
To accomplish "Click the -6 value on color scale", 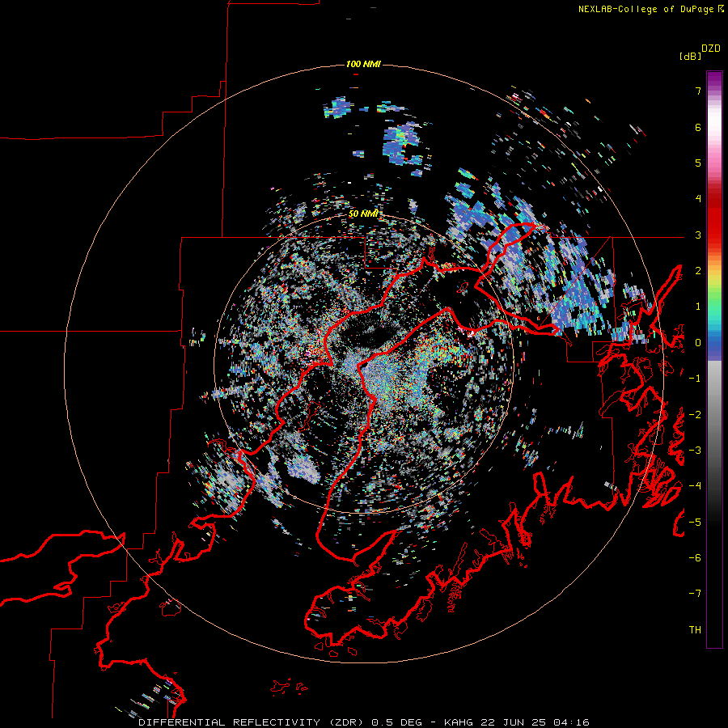I will coord(695,558).
